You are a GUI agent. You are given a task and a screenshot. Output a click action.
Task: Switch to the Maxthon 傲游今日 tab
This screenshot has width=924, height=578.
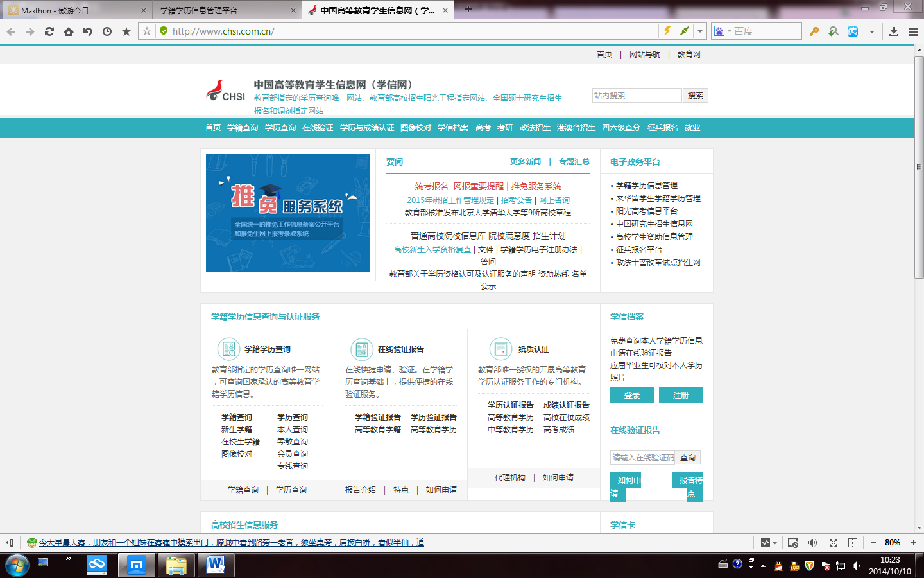(x=76, y=10)
